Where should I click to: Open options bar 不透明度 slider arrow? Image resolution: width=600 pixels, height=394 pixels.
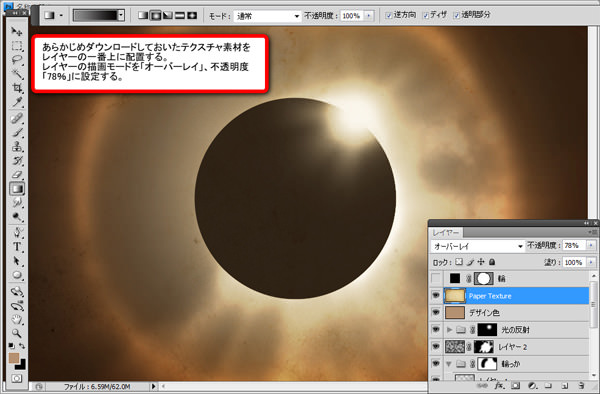[x=369, y=16]
